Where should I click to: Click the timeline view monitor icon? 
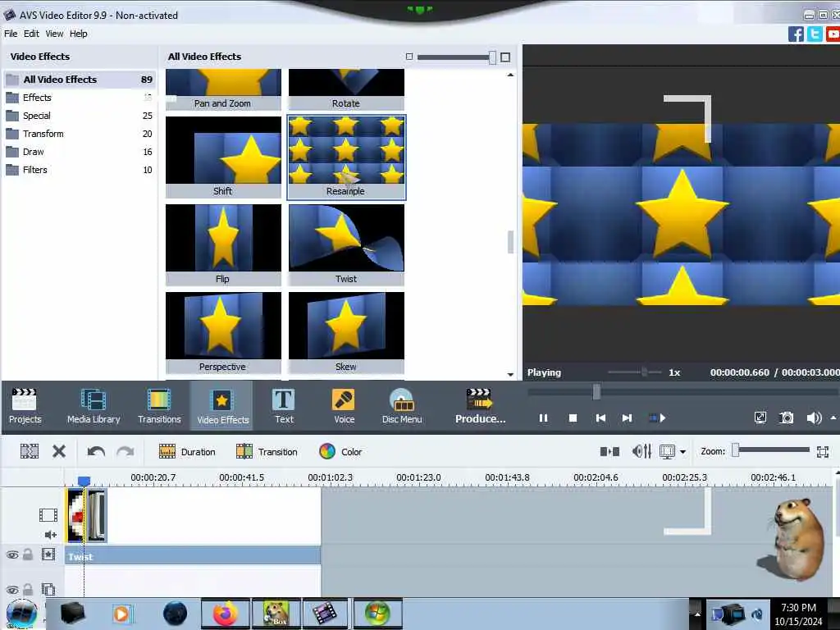[668, 452]
